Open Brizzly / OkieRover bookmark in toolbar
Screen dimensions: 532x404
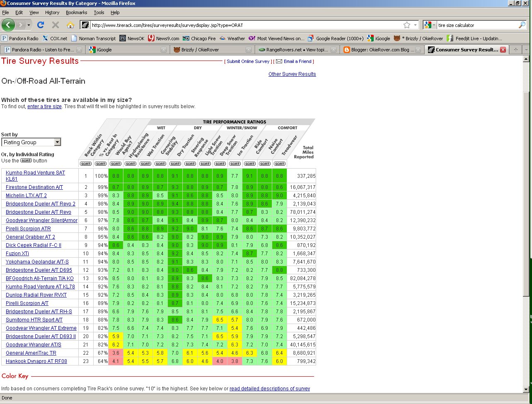(x=418, y=38)
